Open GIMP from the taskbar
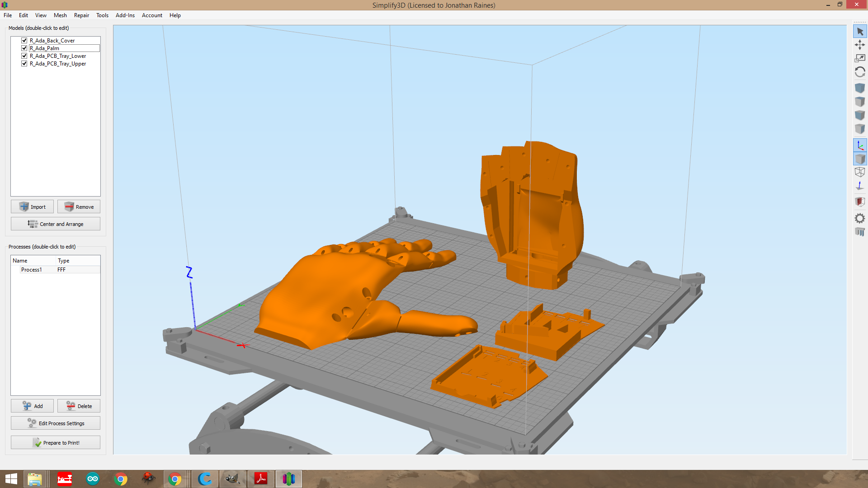 [232, 479]
